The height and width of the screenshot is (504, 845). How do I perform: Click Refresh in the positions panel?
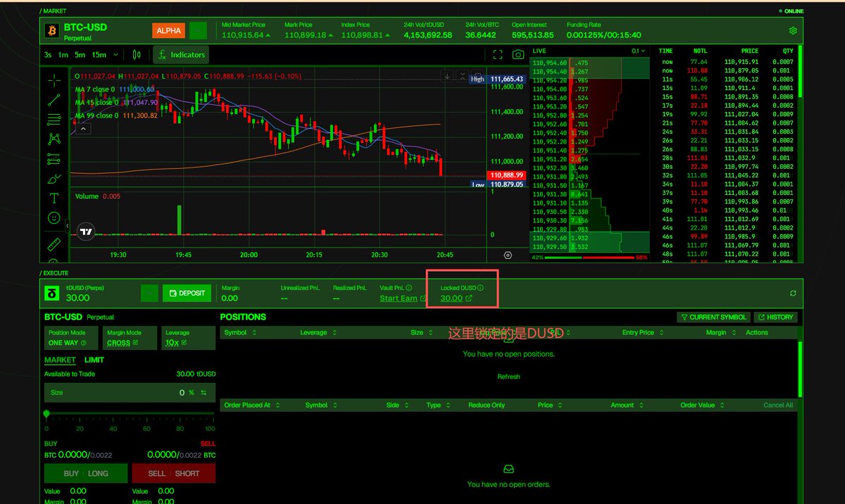coord(508,377)
